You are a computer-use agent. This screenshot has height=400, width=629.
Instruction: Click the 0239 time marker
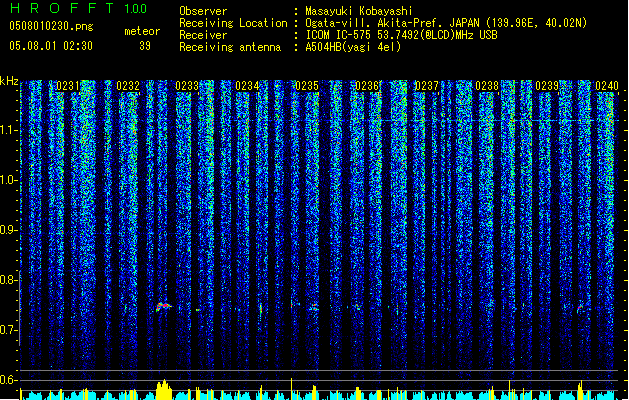(x=547, y=86)
